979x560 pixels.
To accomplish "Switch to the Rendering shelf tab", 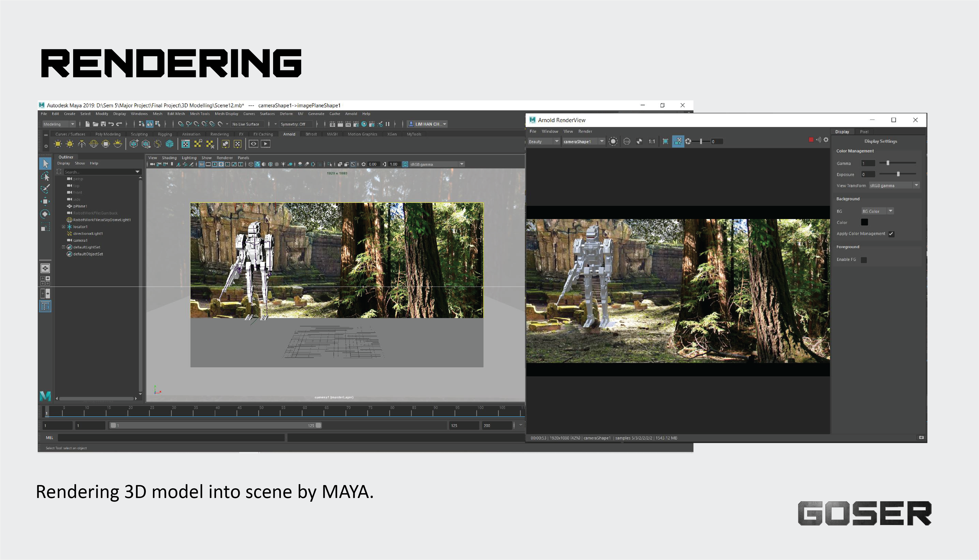I will coord(220,134).
